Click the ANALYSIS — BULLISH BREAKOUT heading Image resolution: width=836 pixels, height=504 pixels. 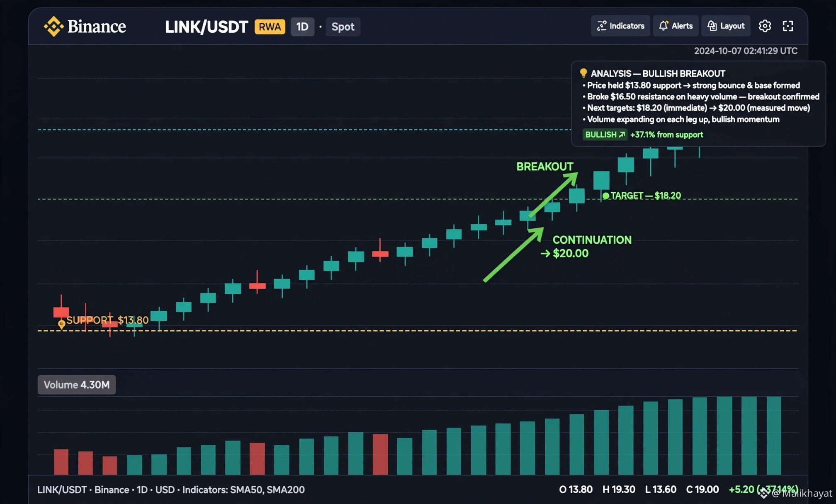coord(658,74)
